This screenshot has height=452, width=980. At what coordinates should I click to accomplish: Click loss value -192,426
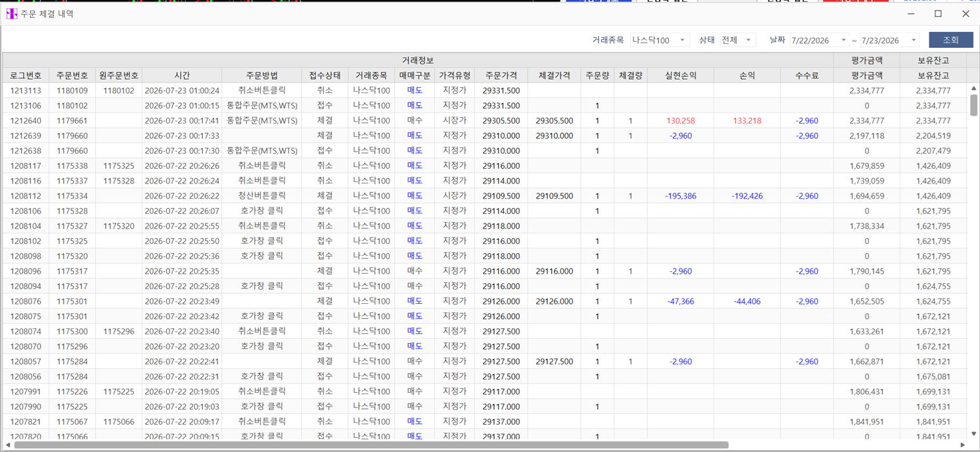pos(747,196)
